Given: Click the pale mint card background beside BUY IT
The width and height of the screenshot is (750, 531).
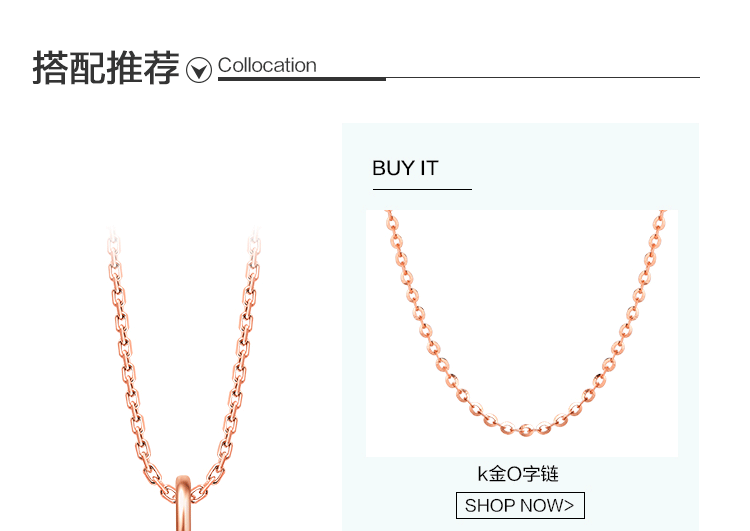Looking at the screenshot, I should pos(574,167).
